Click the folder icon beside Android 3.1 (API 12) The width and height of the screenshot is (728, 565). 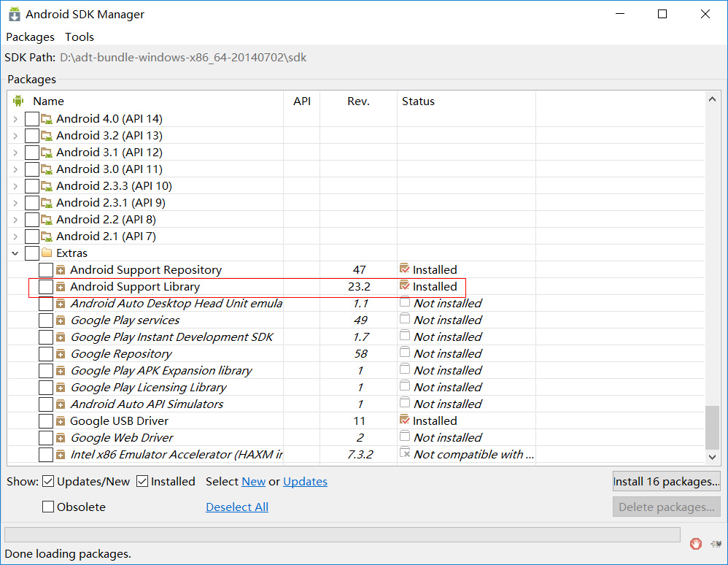point(47,153)
